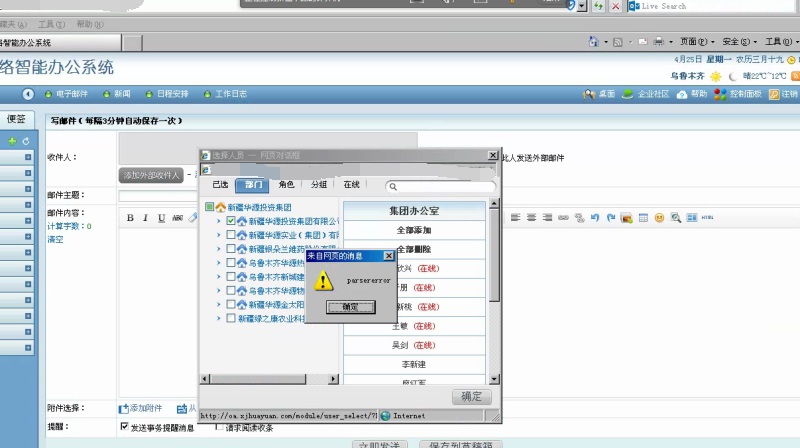Expand the 新疆华源投资集团有限公司 tree node

(x=218, y=221)
